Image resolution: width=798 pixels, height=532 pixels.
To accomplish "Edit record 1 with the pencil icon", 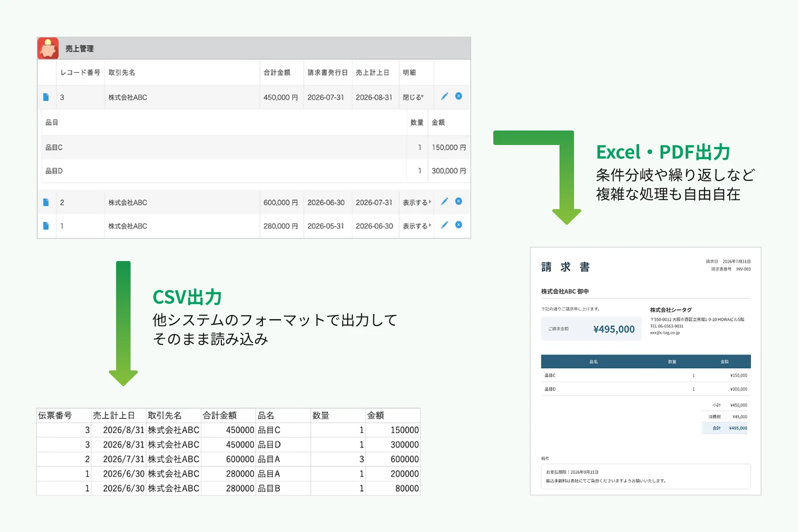I will tap(444, 225).
